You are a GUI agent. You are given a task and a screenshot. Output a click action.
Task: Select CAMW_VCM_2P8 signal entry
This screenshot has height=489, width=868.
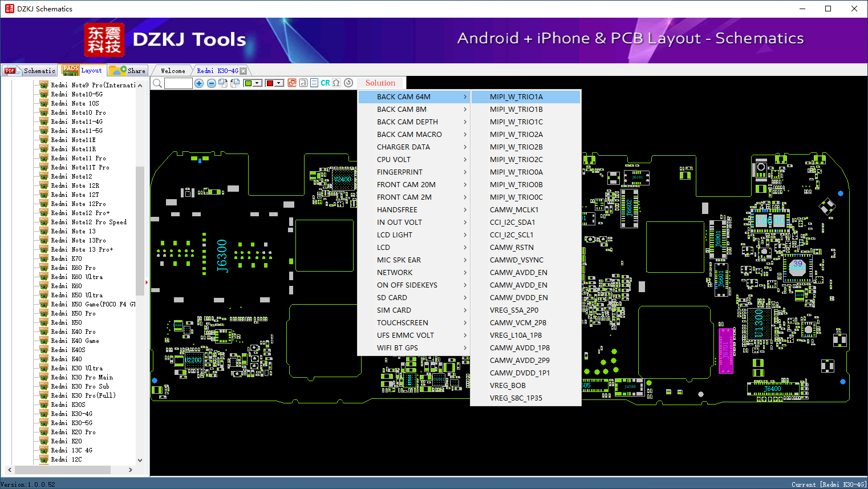(x=526, y=323)
